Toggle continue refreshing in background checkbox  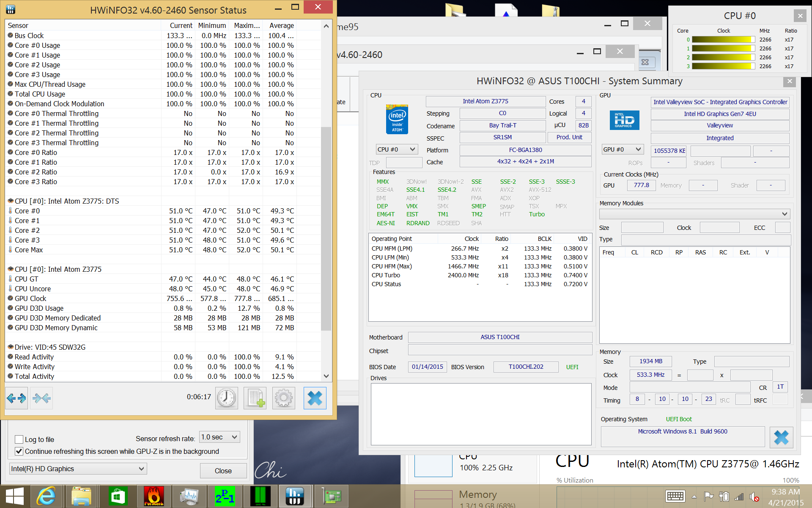click(19, 451)
